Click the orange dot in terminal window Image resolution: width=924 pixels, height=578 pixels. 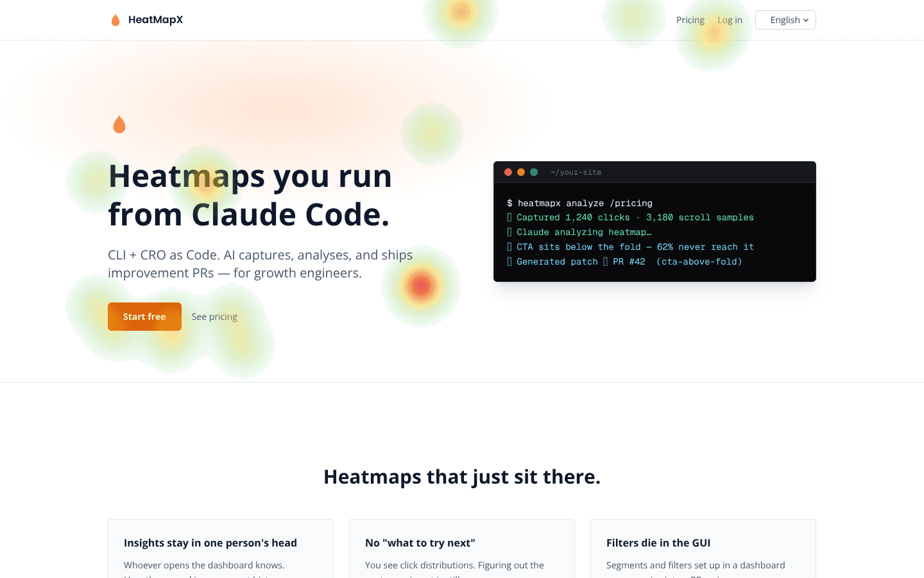(x=521, y=172)
